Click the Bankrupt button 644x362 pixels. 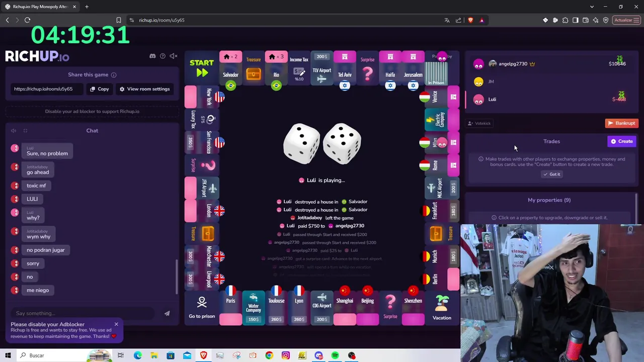click(x=621, y=123)
